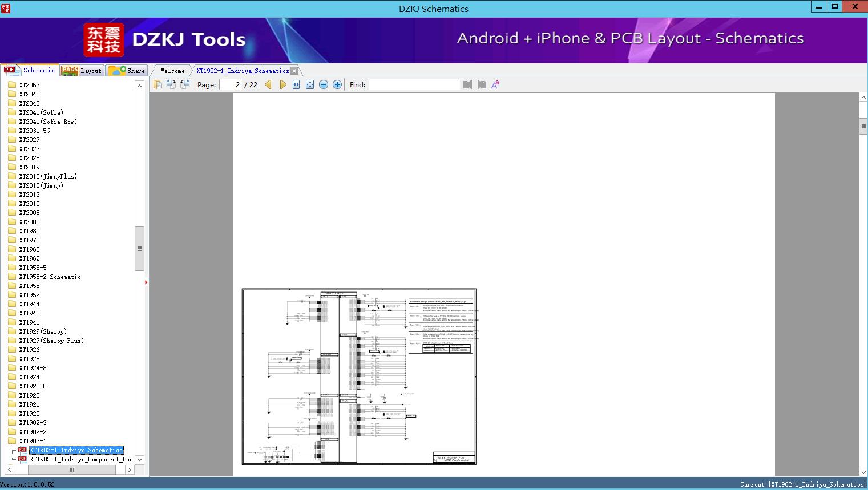Zoom in with the plus icon
868x490 pixels.
(x=337, y=84)
